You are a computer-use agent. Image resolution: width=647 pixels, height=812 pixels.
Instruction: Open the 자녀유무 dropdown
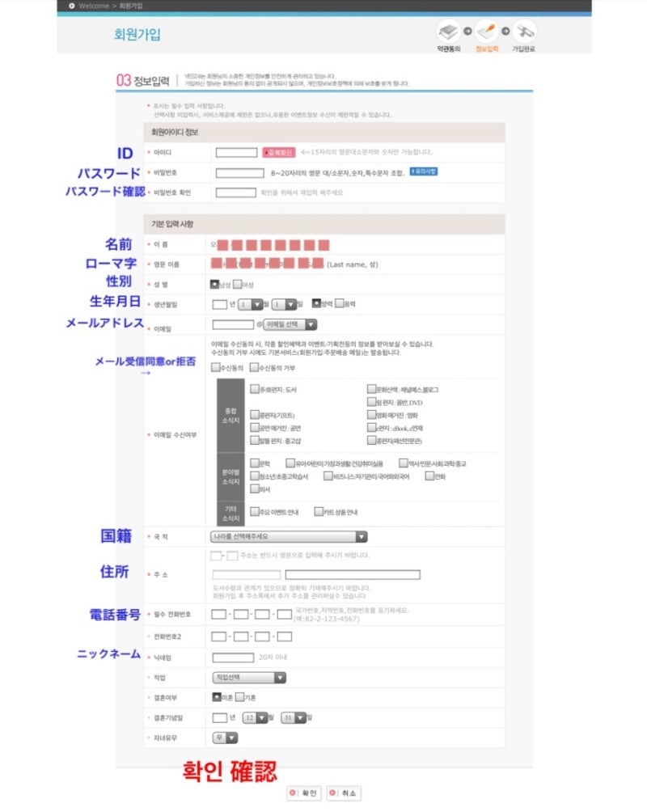click(226, 738)
